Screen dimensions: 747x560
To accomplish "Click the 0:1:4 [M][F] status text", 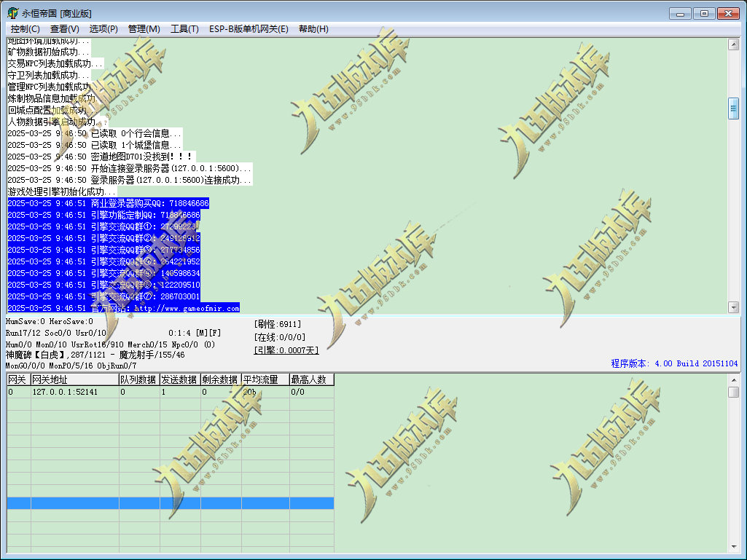I will [x=195, y=333].
